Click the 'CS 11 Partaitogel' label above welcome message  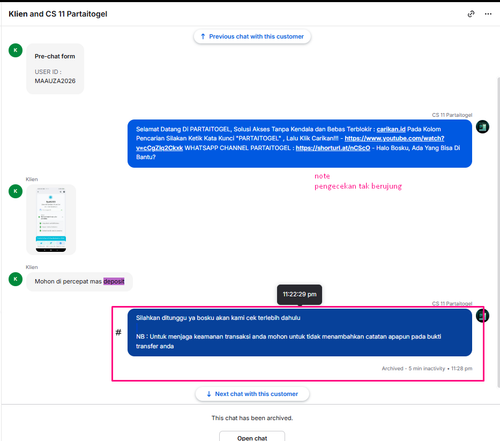(x=452, y=115)
